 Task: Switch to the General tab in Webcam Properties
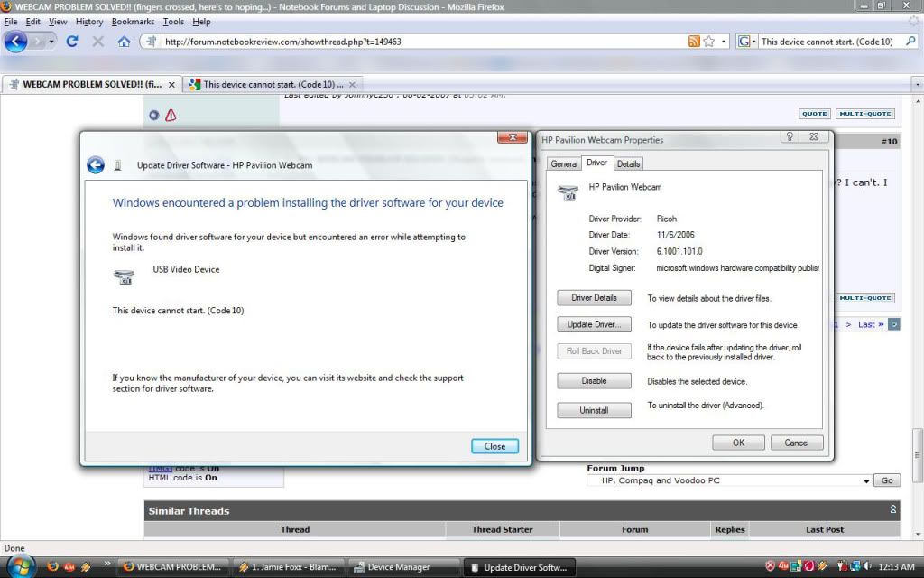tap(564, 164)
